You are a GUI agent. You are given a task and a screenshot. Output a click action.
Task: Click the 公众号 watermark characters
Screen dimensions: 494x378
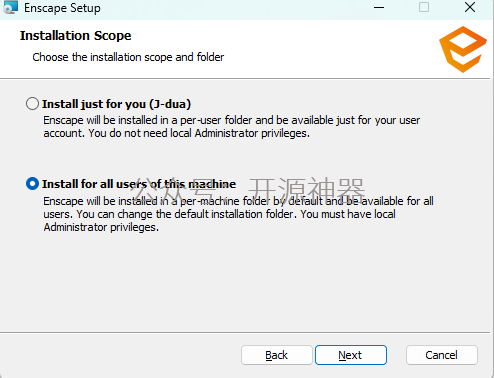(x=173, y=189)
